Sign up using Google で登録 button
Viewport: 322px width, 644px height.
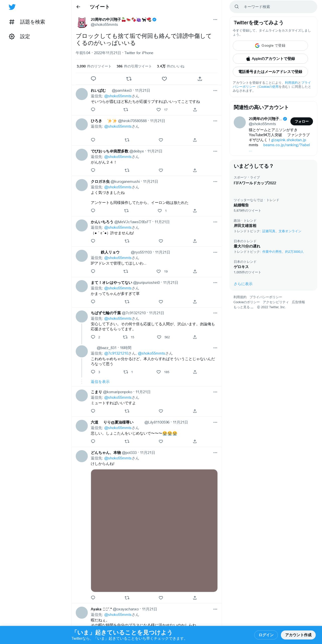pyautogui.click(x=270, y=46)
